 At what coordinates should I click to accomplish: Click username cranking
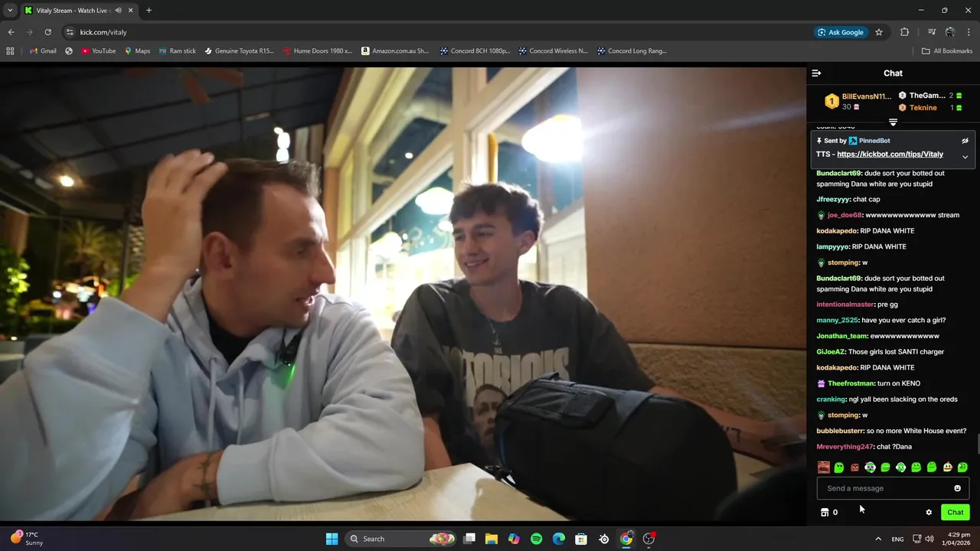[x=831, y=399]
